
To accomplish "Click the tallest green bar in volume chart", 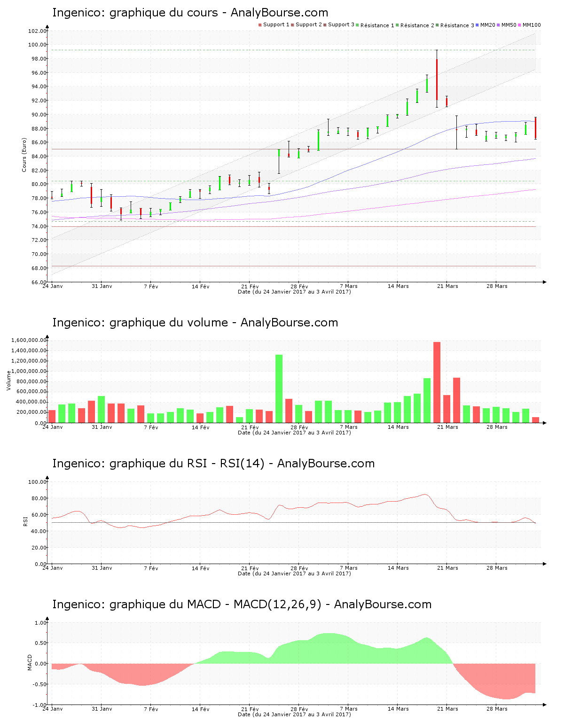I will (x=279, y=389).
